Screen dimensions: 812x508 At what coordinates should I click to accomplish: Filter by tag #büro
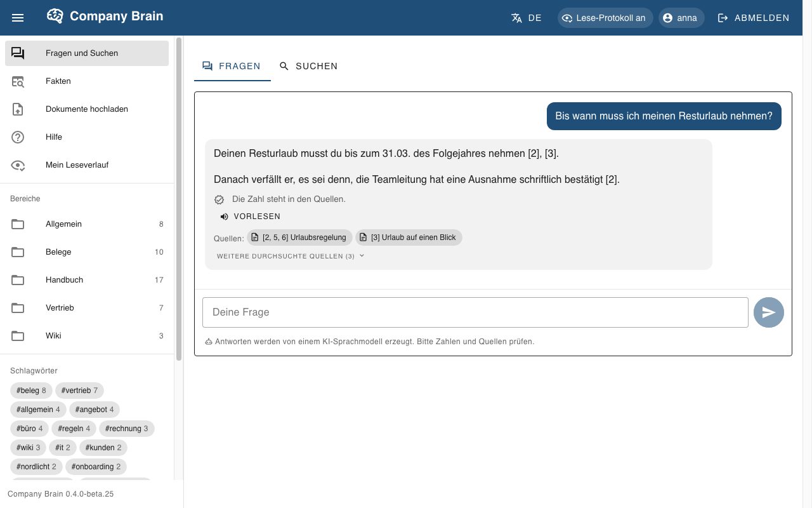30,429
